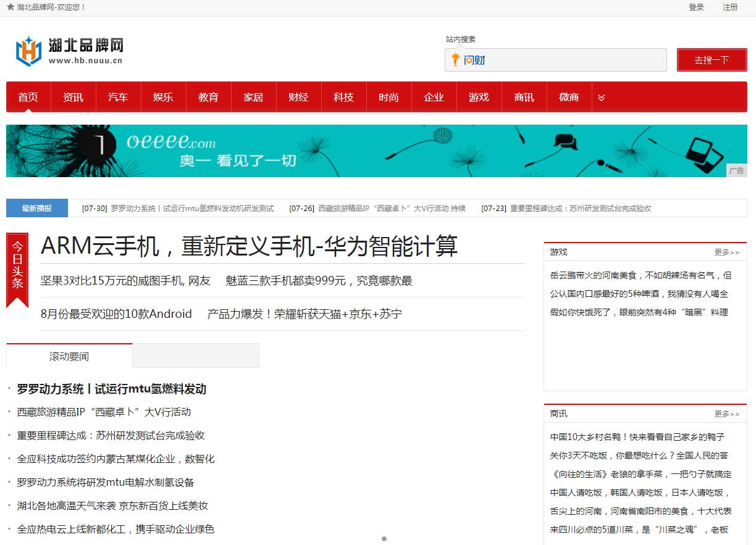Open the 娱乐 nav item
Screen dimensions: 756x545
tap(163, 98)
